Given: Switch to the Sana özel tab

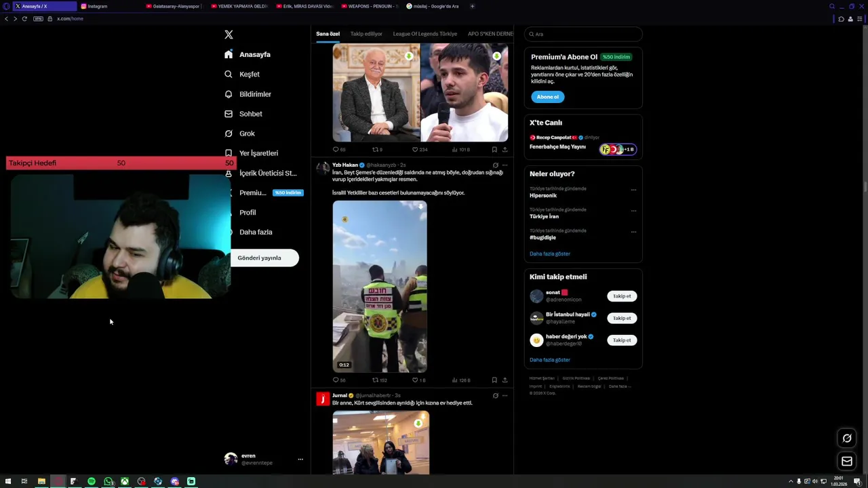Looking at the screenshot, I should [x=328, y=34].
